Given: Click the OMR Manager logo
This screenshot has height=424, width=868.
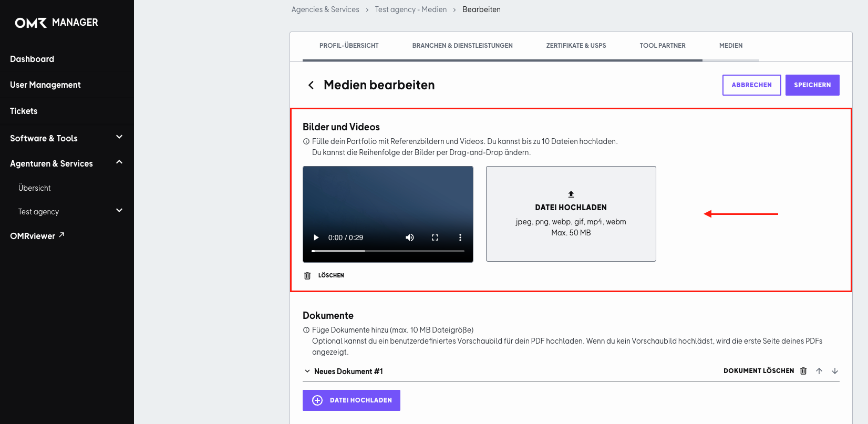Looking at the screenshot, I should [x=56, y=23].
